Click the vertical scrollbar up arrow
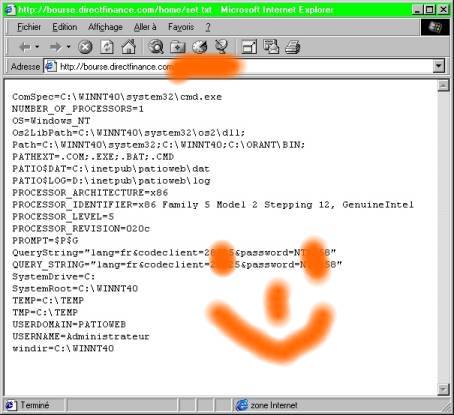 point(443,86)
